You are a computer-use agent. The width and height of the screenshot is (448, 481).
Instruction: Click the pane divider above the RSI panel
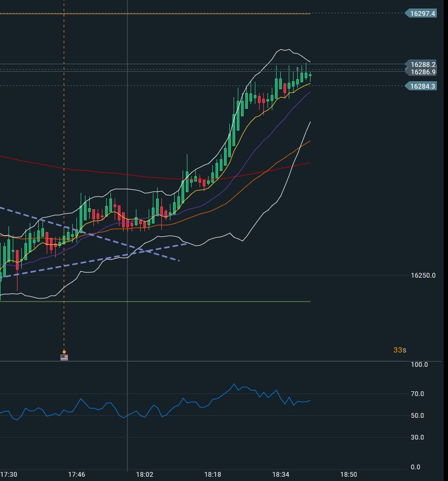(x=212, y=362)
